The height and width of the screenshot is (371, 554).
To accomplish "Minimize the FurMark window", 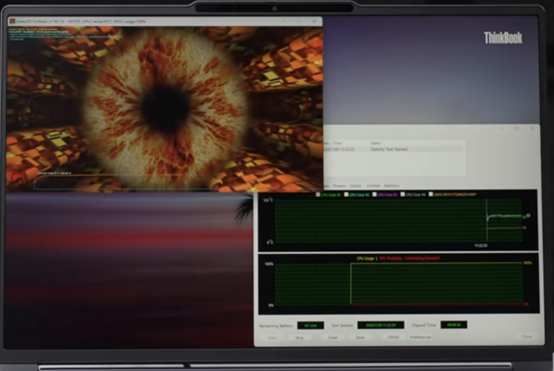I will [x=284, y=22].
